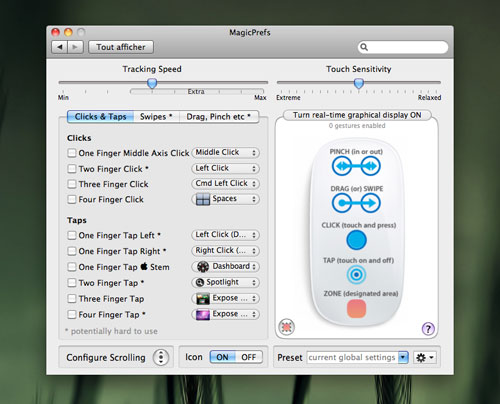Click the Extreme label under Touch Sensitivity
The image size is (500, 404).
(x=288, y=98)
